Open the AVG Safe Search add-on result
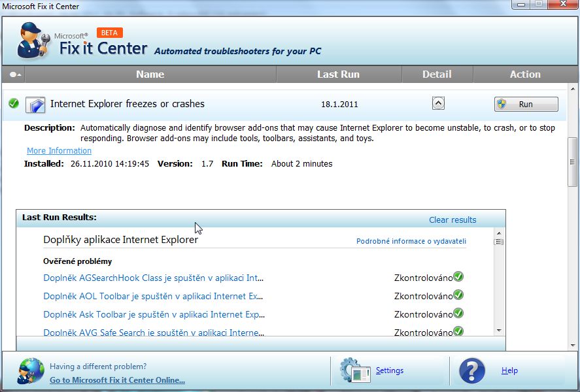The width and height of the screenshot is (580, 392). pyautogui.click(x=154, y=332)
